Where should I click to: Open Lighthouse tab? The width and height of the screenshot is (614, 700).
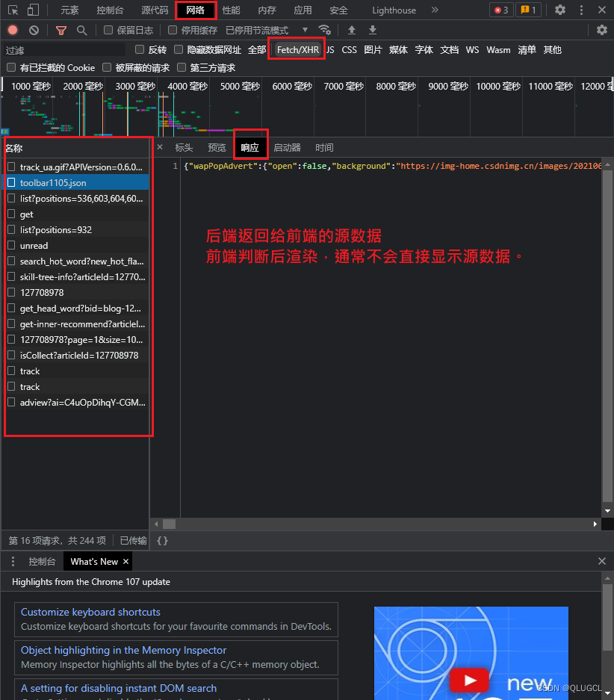click(394, 10)
